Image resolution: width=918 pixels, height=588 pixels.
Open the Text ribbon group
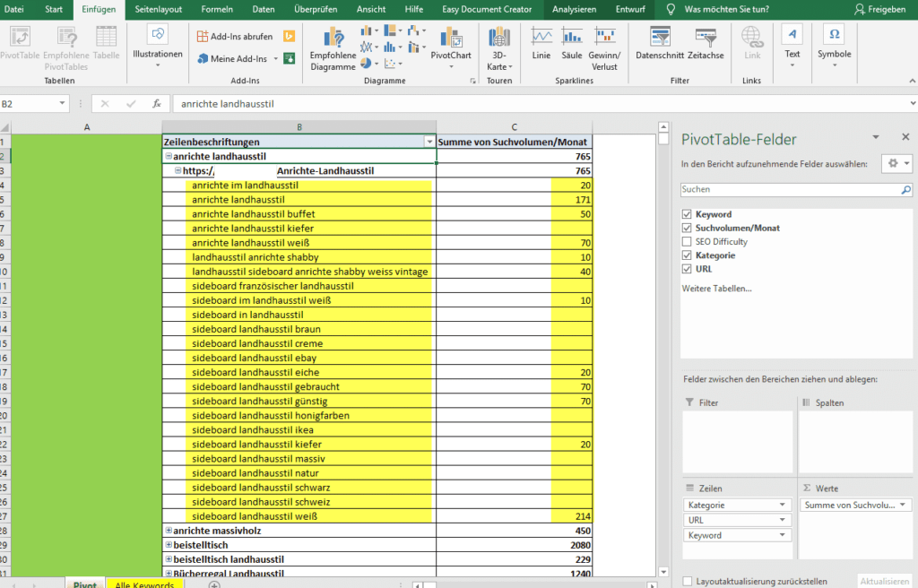click(792, 47)
